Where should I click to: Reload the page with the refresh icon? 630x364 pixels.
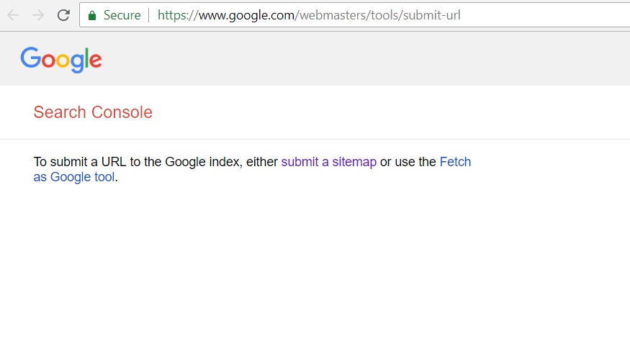63,15
